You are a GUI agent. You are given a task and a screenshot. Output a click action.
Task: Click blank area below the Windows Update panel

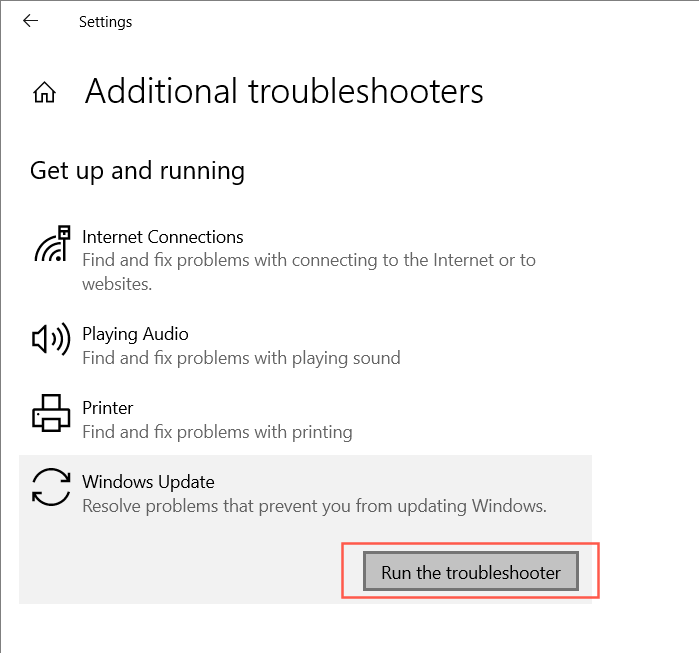pos(300,628)
